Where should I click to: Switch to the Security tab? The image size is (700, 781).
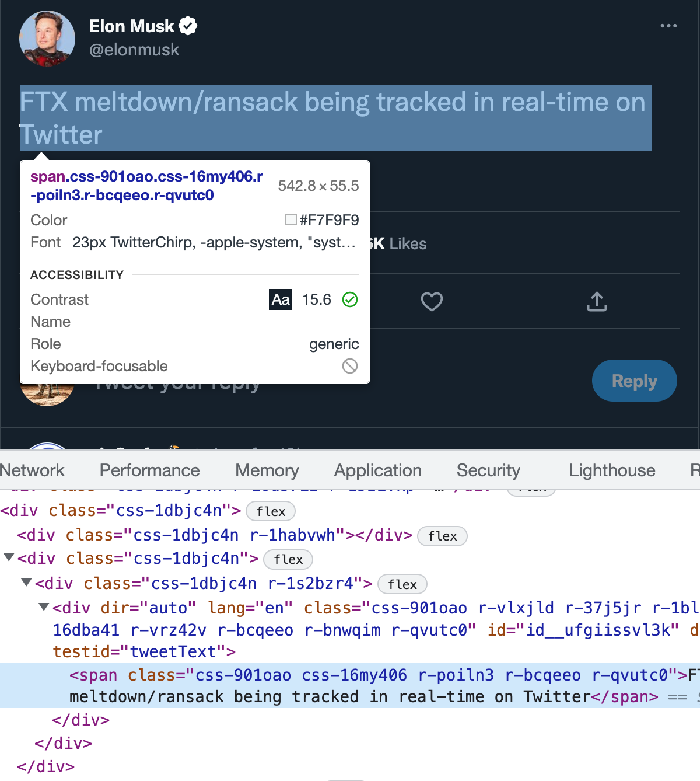pyautogui.click(x=489, y=470)
